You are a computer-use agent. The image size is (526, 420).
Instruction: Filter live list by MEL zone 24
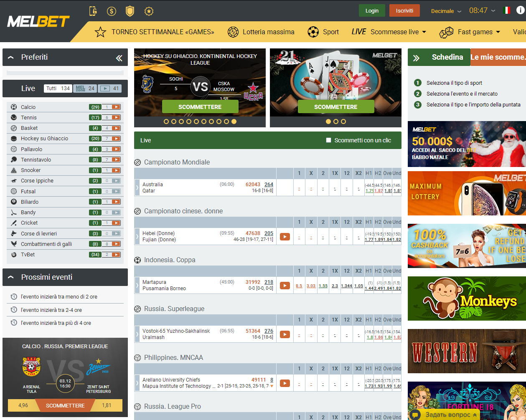click(85, 88)
